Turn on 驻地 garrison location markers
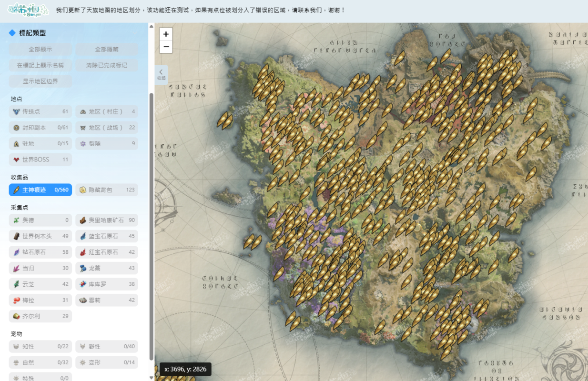588x381 pixels. pos(40,143)
